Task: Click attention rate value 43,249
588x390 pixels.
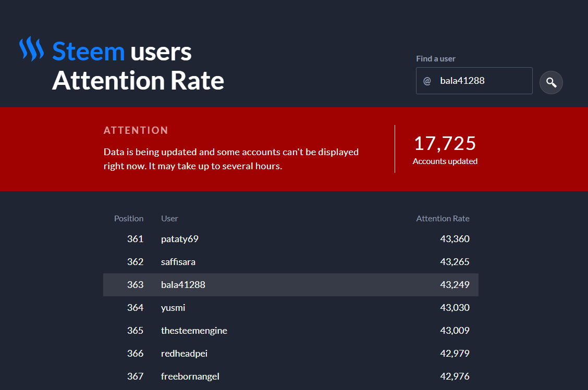Action: point(455,285)
